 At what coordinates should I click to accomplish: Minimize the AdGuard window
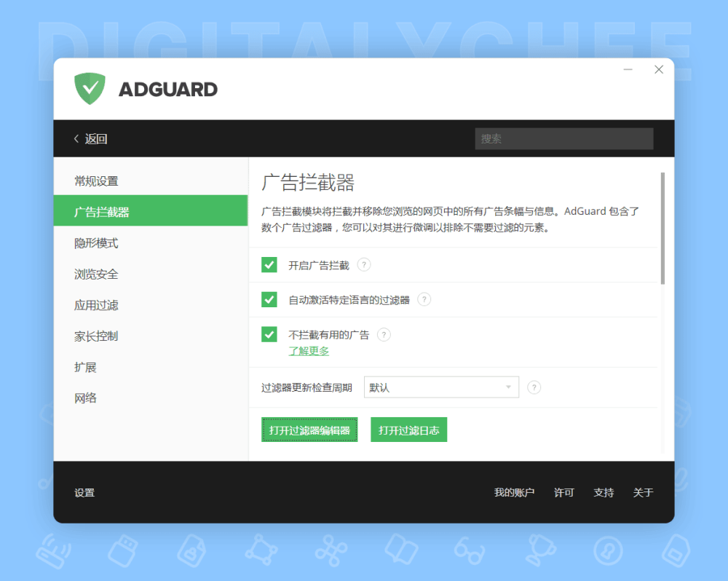pyautogui.click(x=628, y=70)
